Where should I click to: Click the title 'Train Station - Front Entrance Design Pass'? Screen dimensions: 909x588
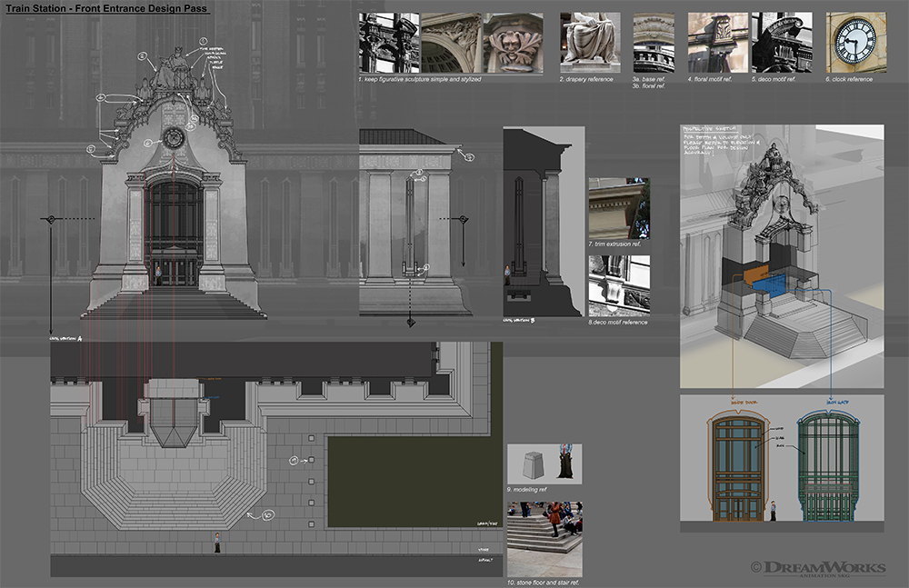point(106,9)
